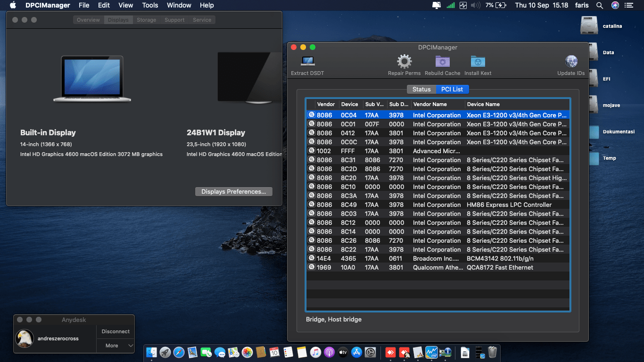
Task: Open the Help menu
Action: point(206,5)
